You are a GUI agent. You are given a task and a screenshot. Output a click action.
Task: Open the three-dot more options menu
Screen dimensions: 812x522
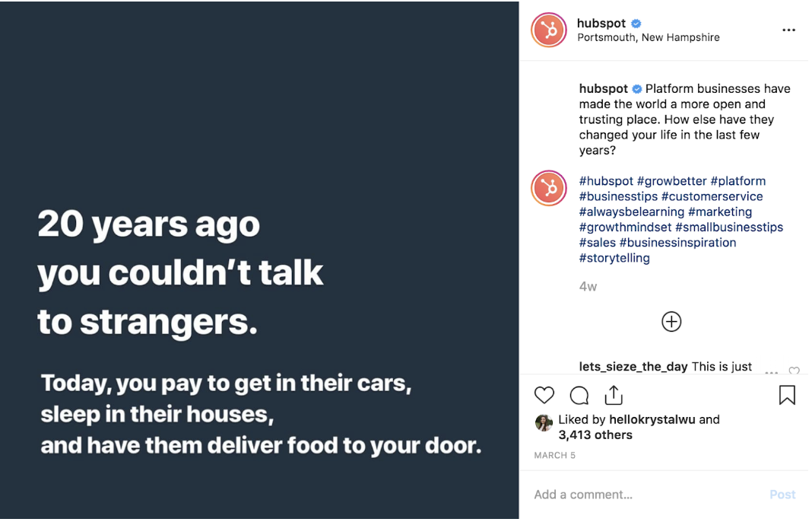788,30
